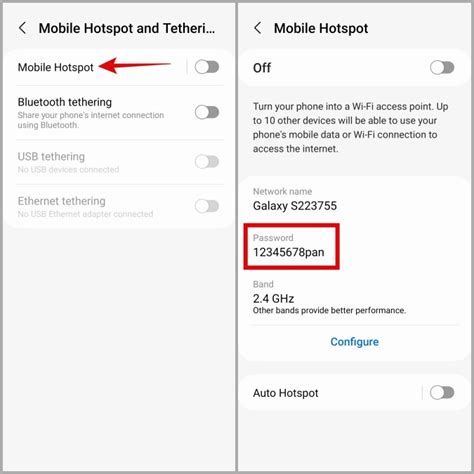Viewport: 474px width, 474px height.
Task: Toggle the Ethernet tethering switch
Action: click(207, 206)
